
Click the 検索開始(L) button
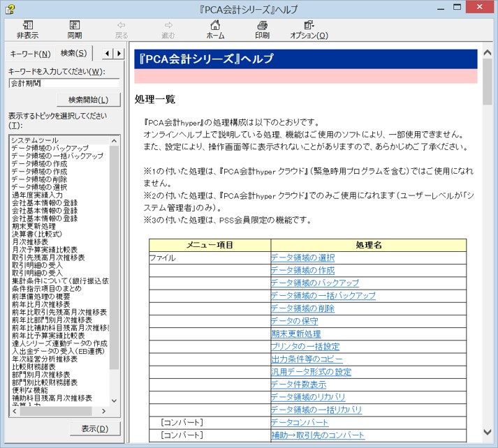pos(89,100)
